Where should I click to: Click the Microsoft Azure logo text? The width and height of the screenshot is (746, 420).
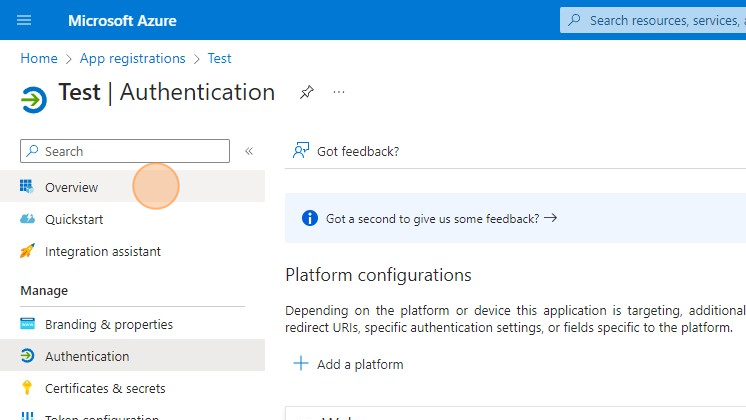pyautogui.click(x=122, y=20)
